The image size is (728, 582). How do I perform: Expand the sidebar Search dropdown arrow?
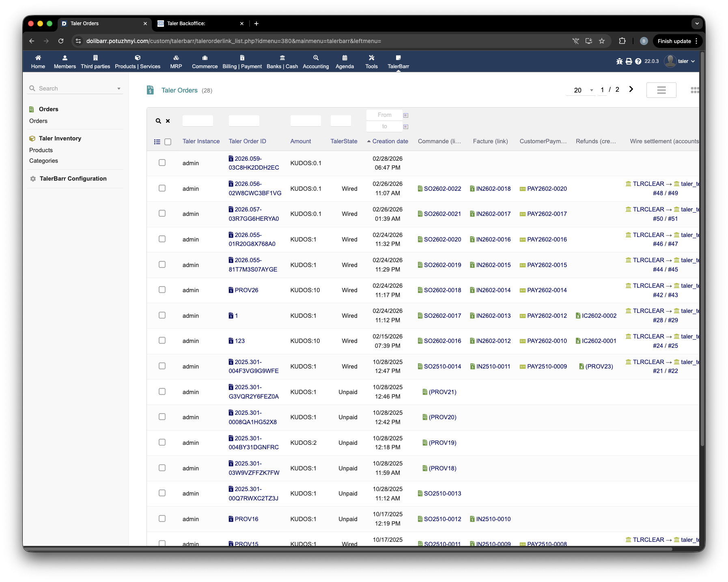(x=119, y=88)
